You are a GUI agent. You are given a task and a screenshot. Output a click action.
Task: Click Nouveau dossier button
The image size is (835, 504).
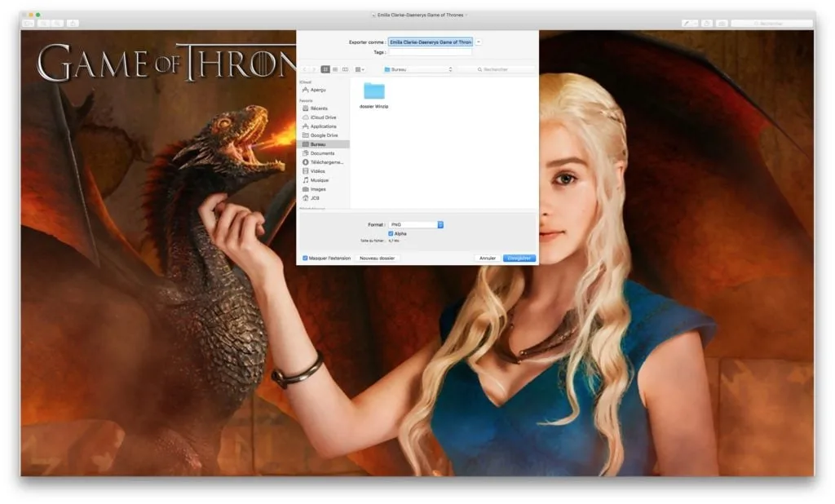(x=378, y=258)
